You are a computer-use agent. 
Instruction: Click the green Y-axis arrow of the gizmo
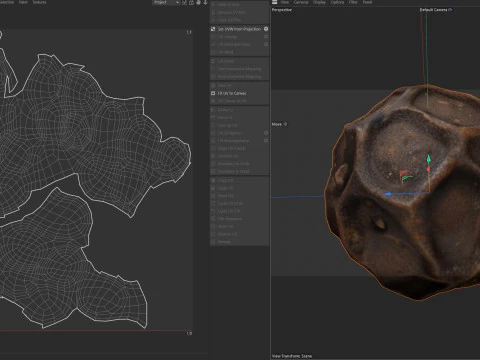(429, 159)
